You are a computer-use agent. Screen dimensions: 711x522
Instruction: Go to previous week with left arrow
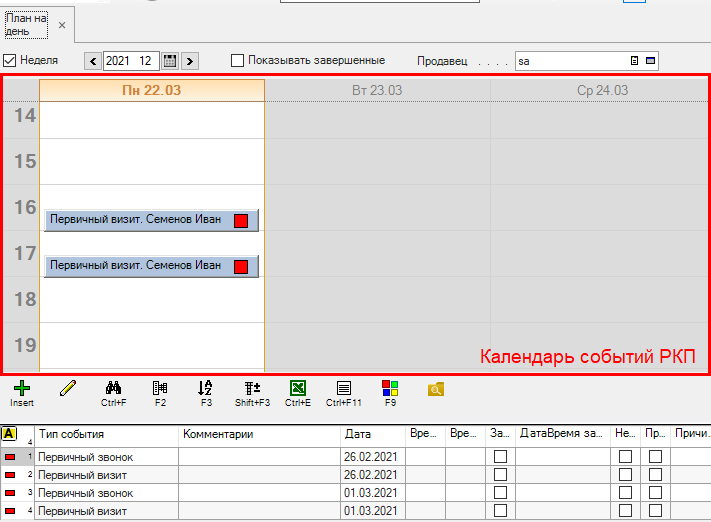(94, 61)
